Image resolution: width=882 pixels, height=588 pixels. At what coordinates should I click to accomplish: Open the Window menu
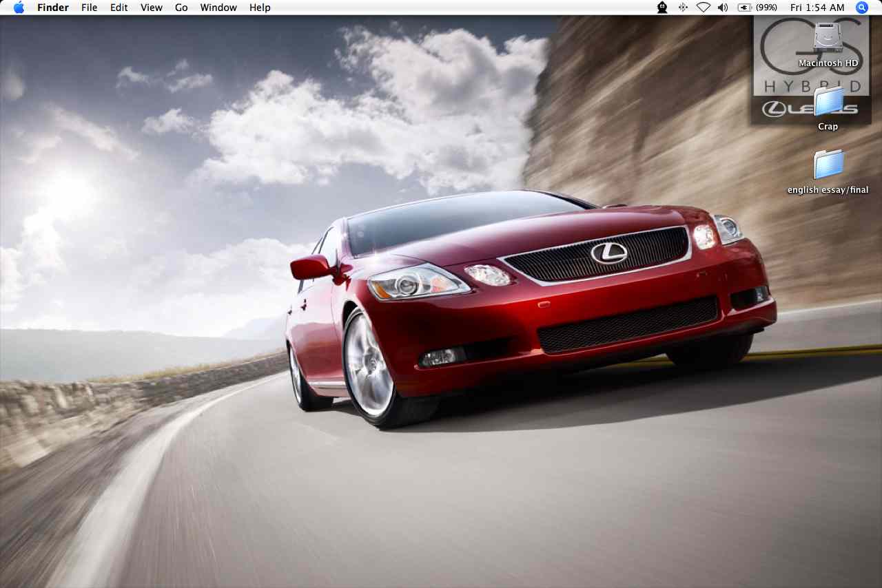click(218, 8)
